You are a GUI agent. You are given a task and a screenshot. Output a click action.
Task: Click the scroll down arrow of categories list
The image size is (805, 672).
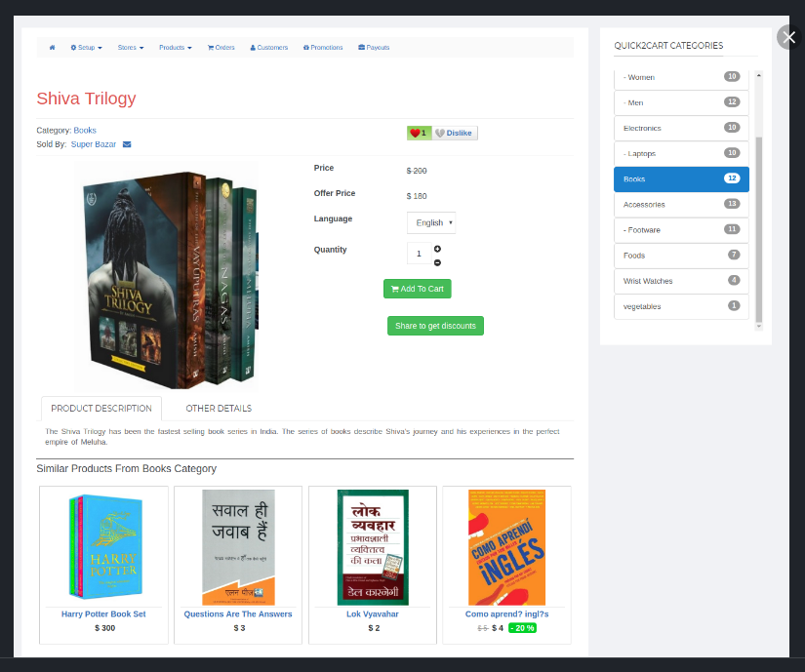759,327
